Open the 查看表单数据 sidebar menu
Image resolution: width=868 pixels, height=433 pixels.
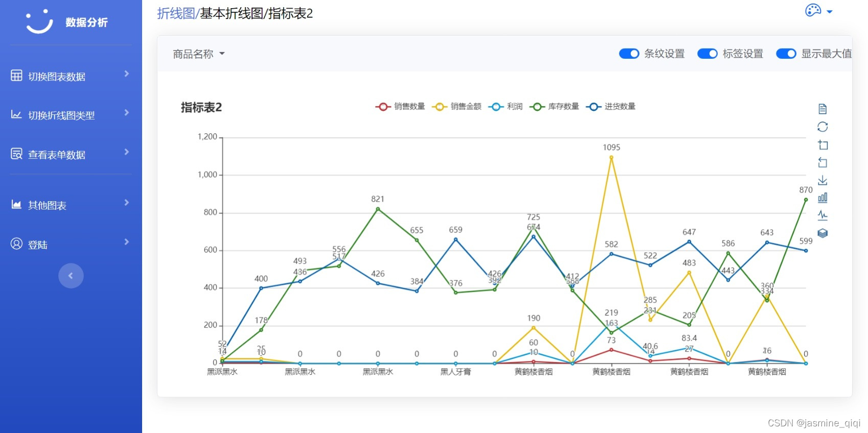coord(71,154)
